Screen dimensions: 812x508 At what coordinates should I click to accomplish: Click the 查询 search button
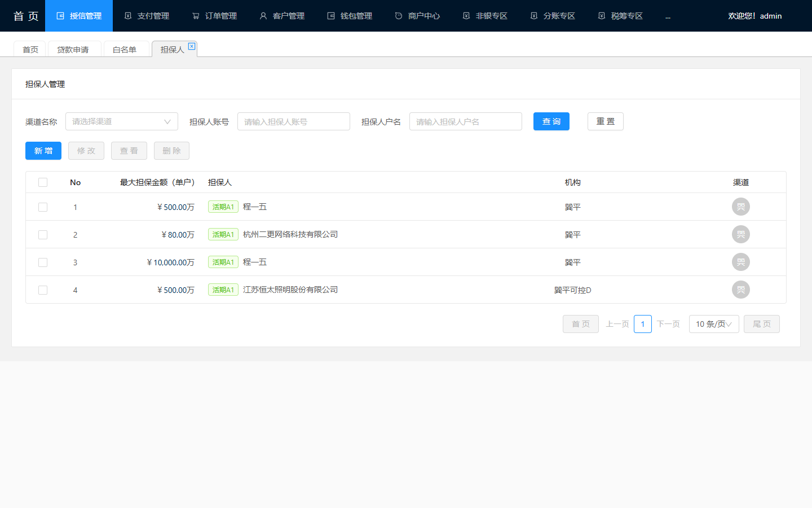point(551,121)
